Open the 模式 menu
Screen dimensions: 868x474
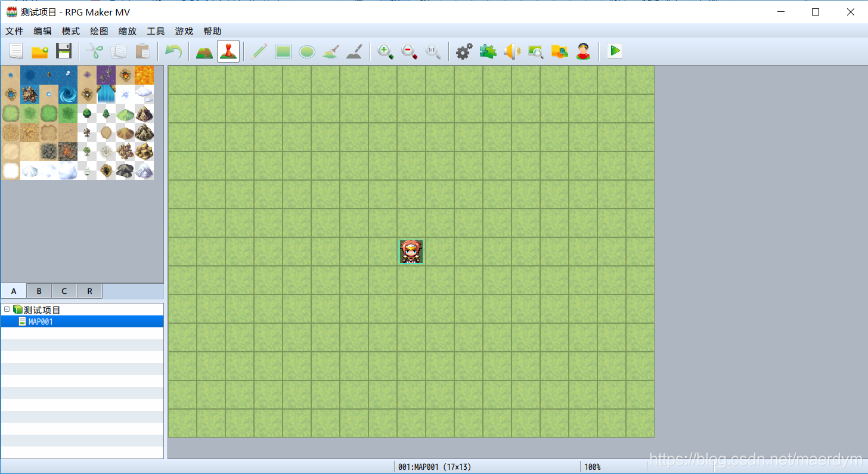[x=70, y=31]
